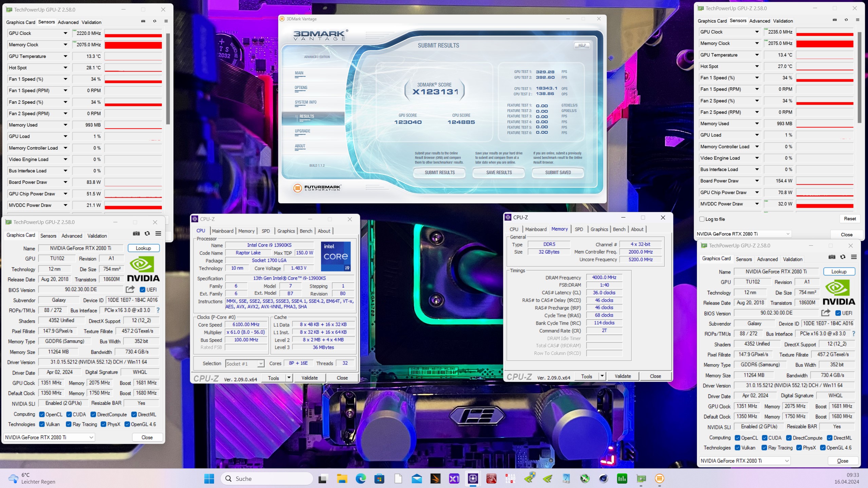Open EVGA Precision X1 taskbar icon
Screen dimensions: 868x488
454,478
